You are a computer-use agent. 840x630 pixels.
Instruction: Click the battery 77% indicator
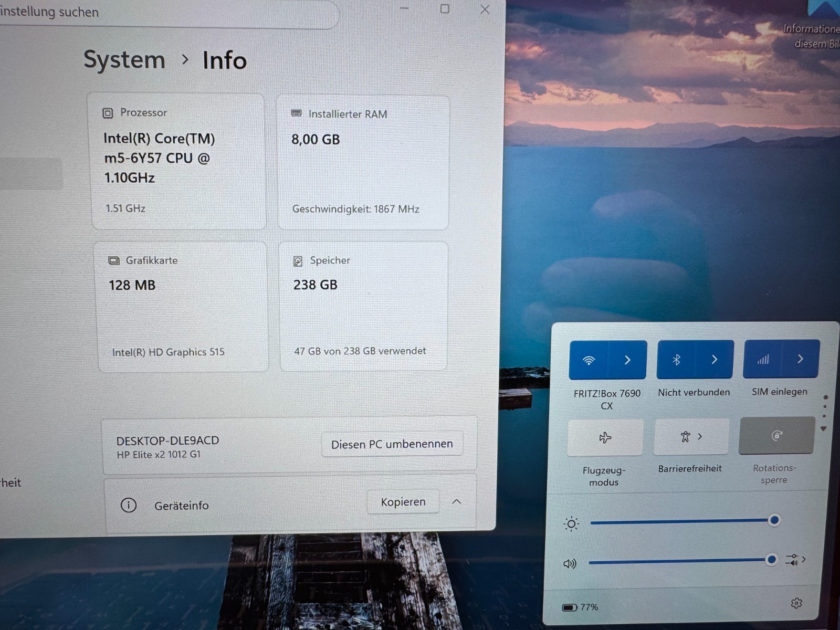tap(580, 607)
